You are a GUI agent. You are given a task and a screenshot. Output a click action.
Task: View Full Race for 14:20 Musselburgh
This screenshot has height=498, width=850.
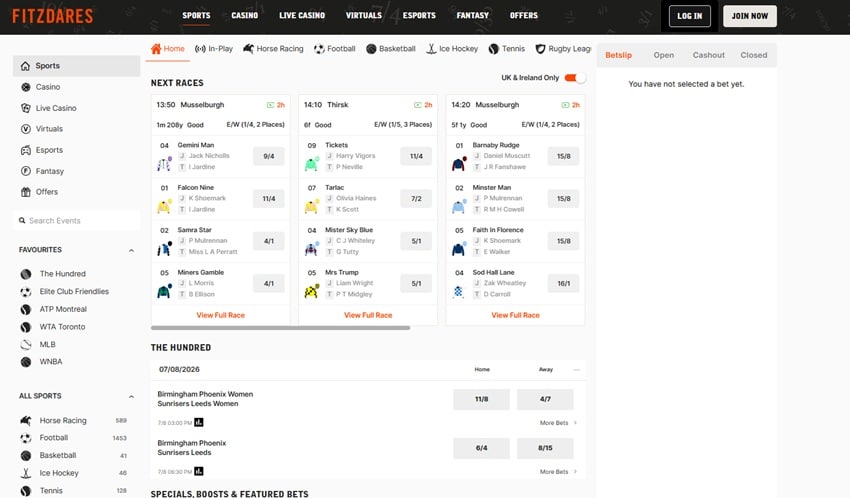(516, 315)
